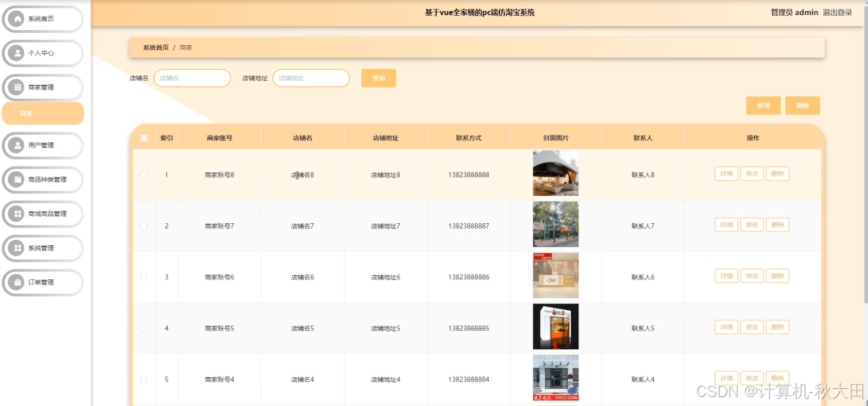The image size is (868, 406).
Task: Click the 联系方式 column header
Action: point(469,138)
